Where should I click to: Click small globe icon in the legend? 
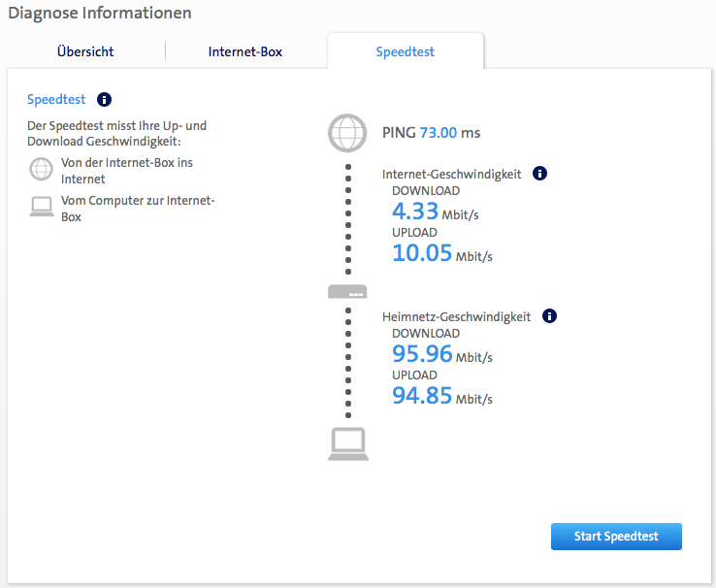(x=41, y=170)
